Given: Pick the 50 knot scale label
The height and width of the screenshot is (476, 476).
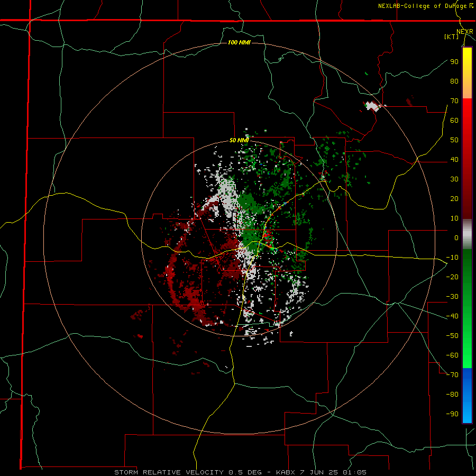Looking at the screenshot, I should pos(454,140).
